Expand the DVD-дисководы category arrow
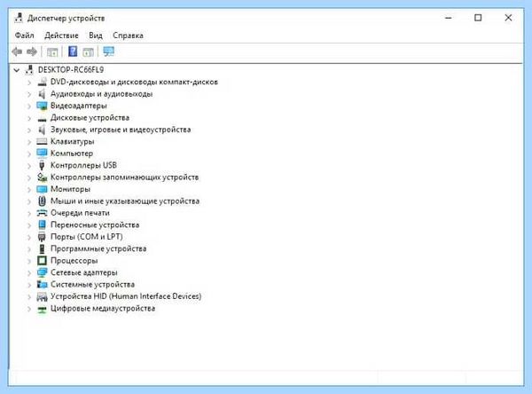Image resolution: width=532 pixels, height=394 pixels. click(x=29, y=83)
